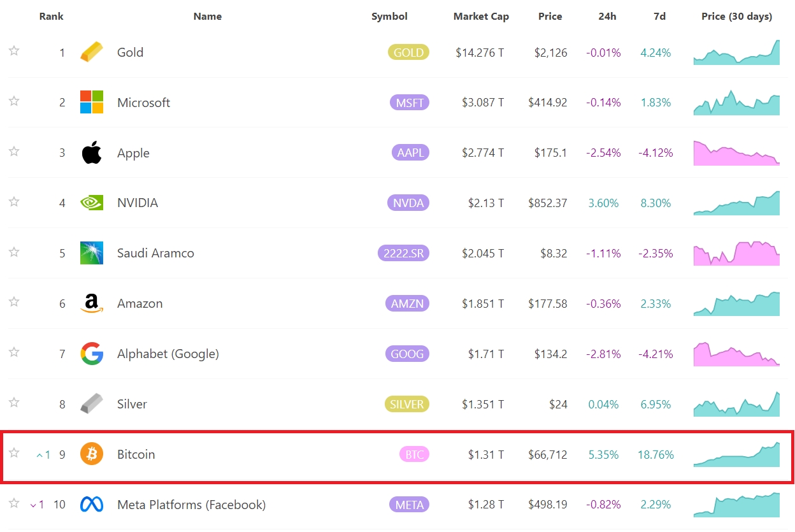Viewport: 795px width, 532px height.
Task: Favorite Microsoft with its star
Action: (14, 101)
